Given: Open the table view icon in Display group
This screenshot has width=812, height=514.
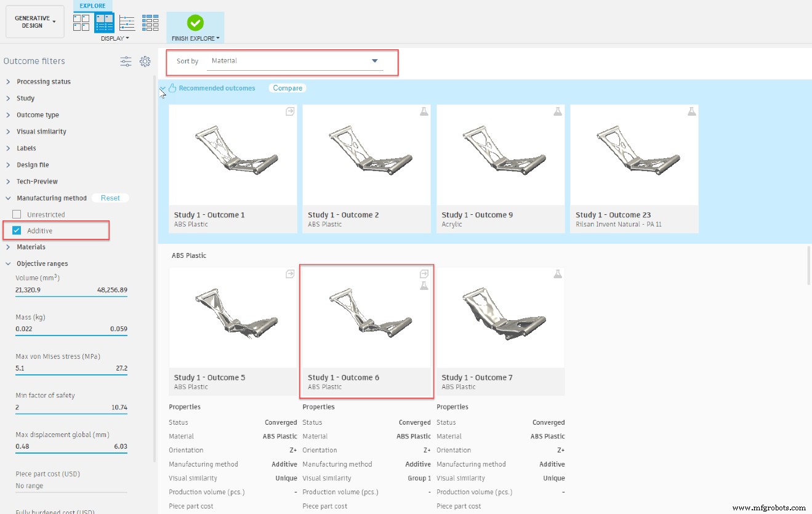Looking at the screenshot, I should tap(150, 22).
